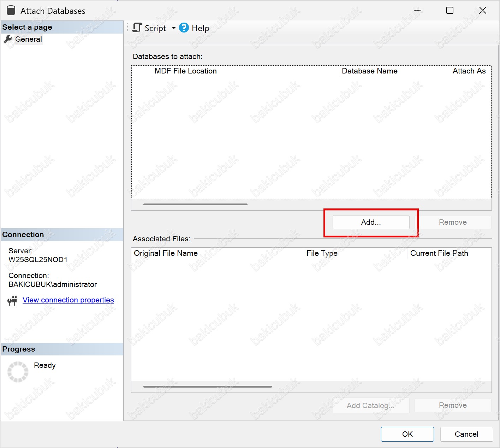The image size is (500, 448).
Task: Open the Script dropdown arrow
Action: pyautogui.click(x=174, y=28)
